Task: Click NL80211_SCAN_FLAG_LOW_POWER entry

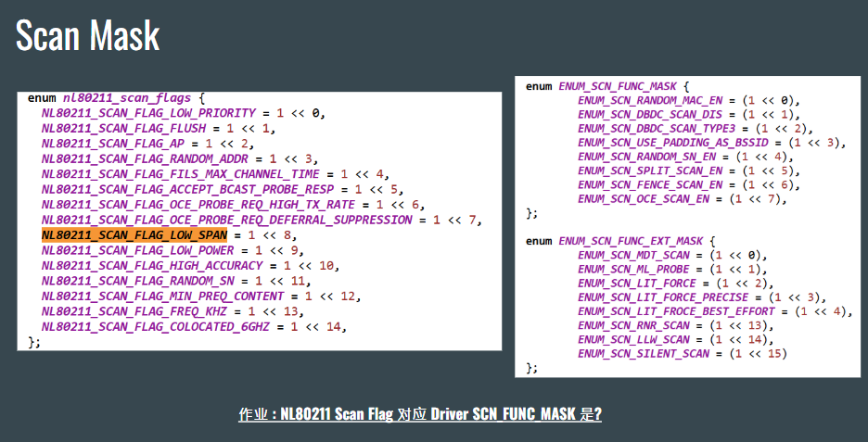Action: (172, 250)
